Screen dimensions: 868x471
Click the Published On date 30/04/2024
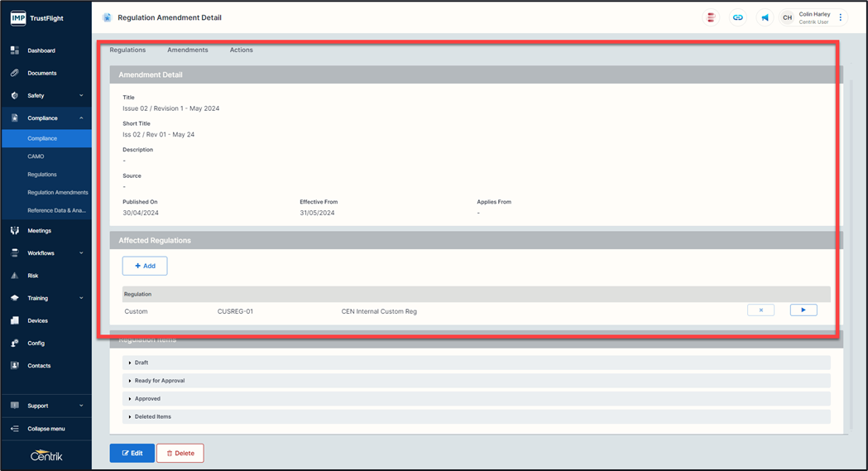click(x=141, y=213)
